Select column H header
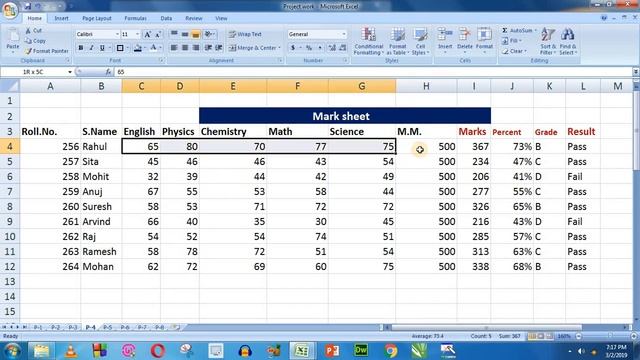The height and width of the screenshot is (360, 640). point(426,86)
